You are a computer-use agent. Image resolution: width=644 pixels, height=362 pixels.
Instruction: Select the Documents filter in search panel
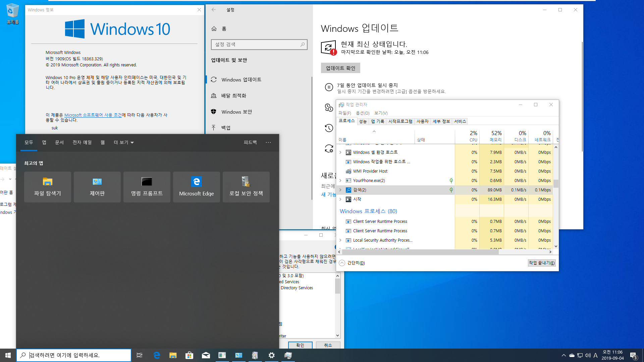[59, 142]
